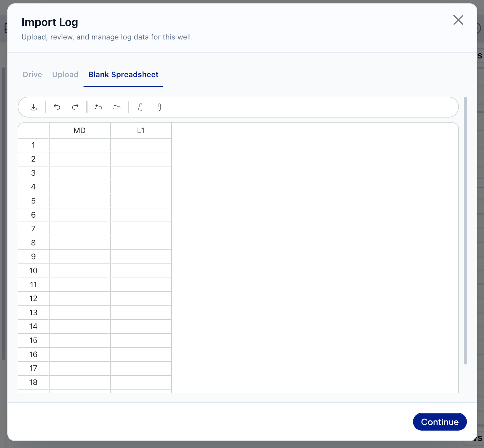Click the dialog's vertical scrollbar
Screen dimensions: 484x448
coord(465,230)
